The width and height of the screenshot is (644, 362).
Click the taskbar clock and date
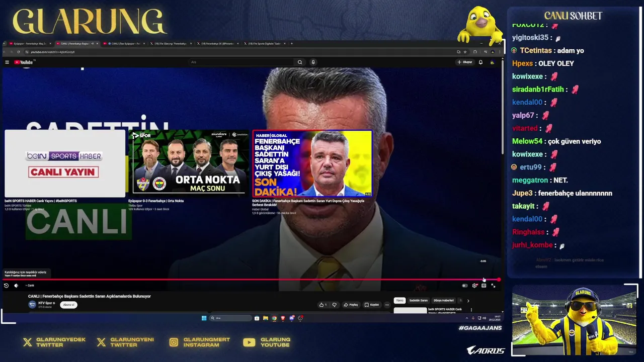495,318
